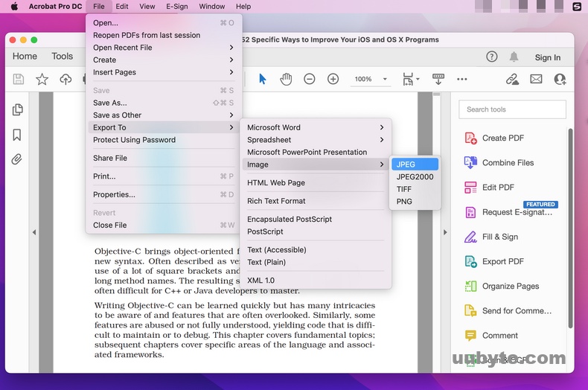Choose Save As... in File menu
Viewport: 588px width, 390px height.
tap(164, 103)
